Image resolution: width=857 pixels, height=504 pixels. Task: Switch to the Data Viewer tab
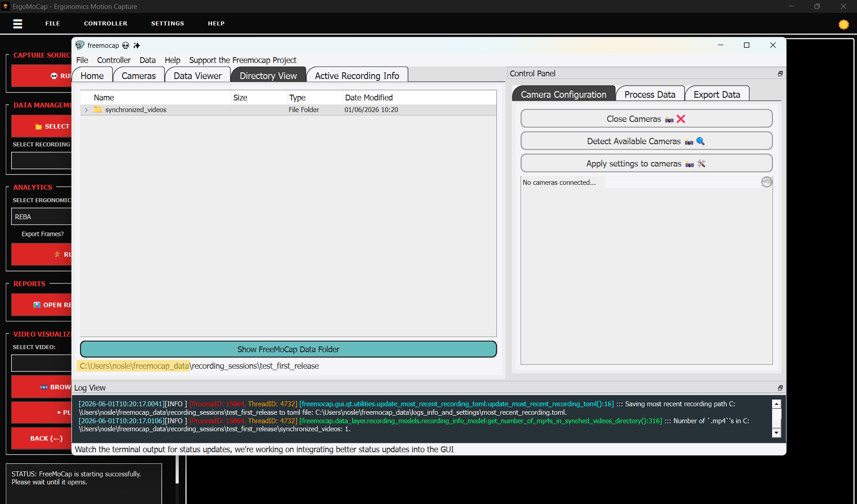coord(197,76)
